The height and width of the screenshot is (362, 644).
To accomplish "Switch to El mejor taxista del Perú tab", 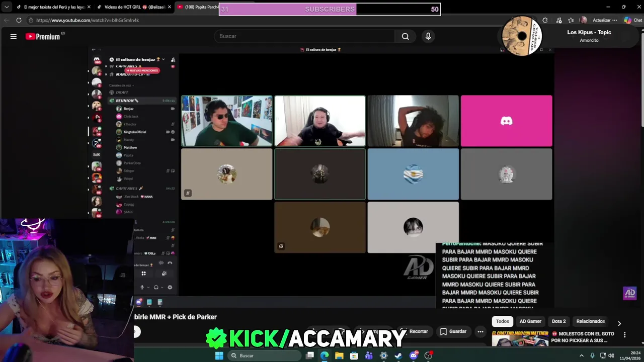I will coord(54,7).
